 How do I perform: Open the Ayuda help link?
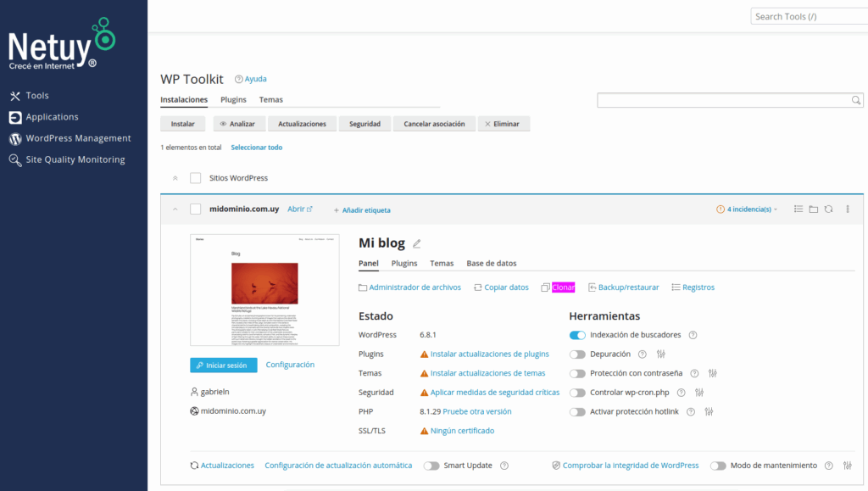pyautogui.click(x=251, y=79)
